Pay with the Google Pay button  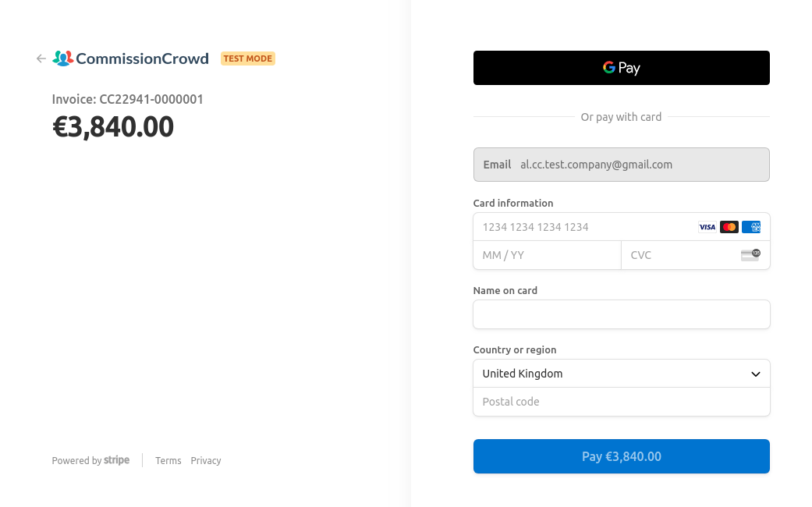621,68
